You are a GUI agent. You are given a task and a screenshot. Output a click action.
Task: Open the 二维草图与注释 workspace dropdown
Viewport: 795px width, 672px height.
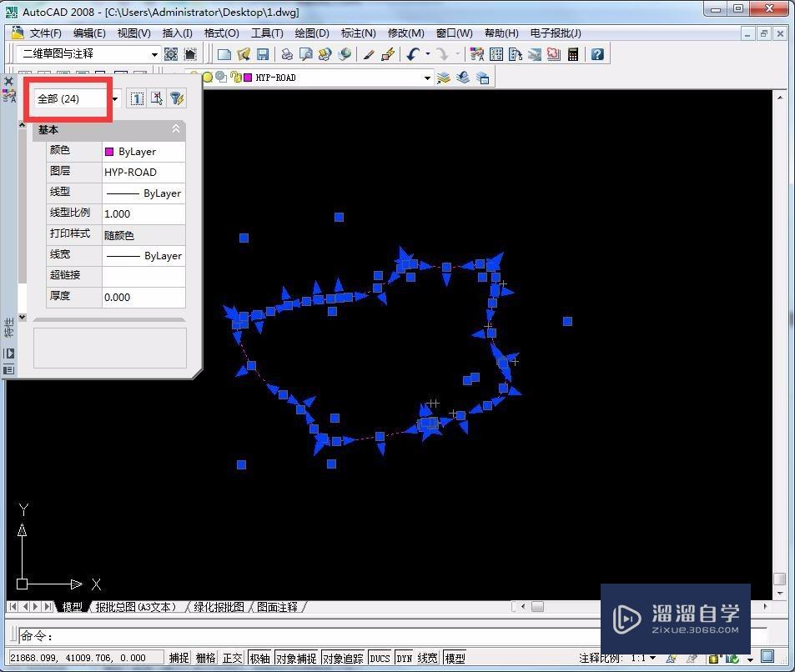click(x=155, y=53)
